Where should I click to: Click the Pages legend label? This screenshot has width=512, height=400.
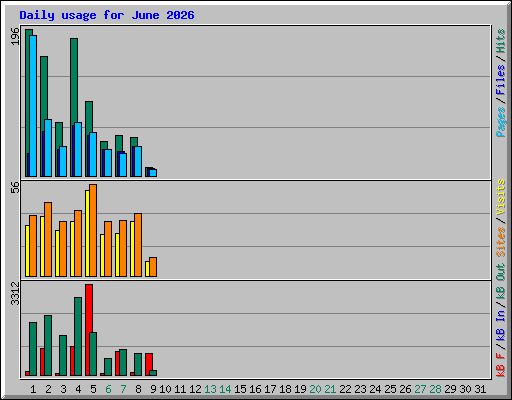[x=500, y=122]
